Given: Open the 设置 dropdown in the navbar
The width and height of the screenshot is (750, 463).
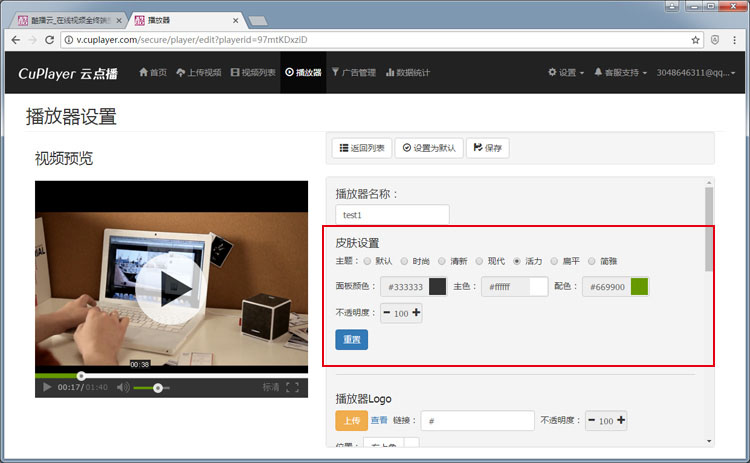Looking at the screenshot, I should [566, 72].
